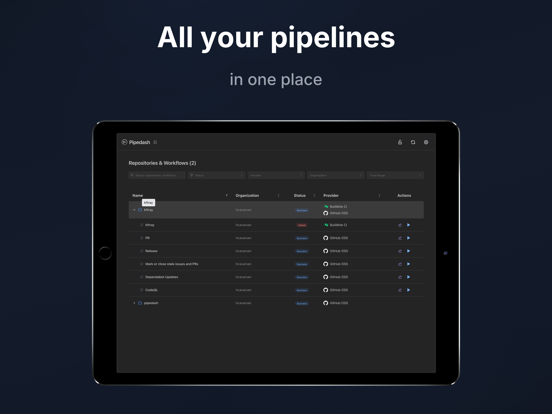The height and width of the screenshot is (414, 552).
Task: Open the Provider column options menu
Action: [379, 195]
